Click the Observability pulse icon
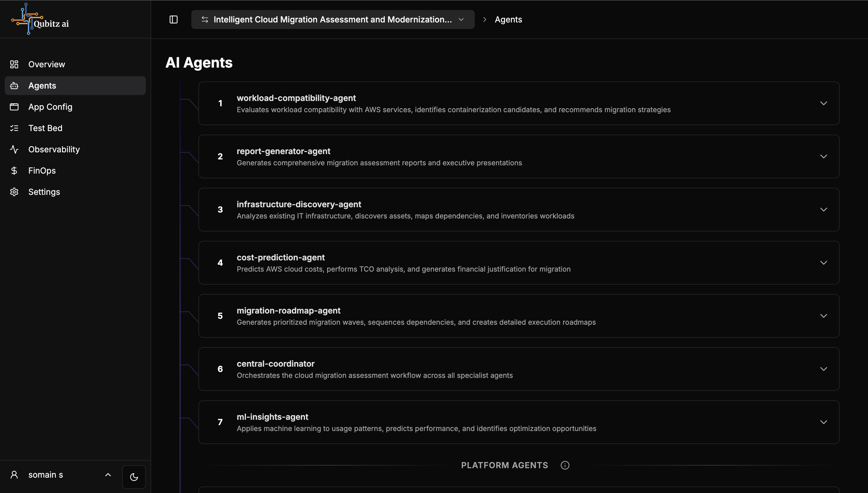The width and height of the screenshot is (868, 493). [14, 149]
